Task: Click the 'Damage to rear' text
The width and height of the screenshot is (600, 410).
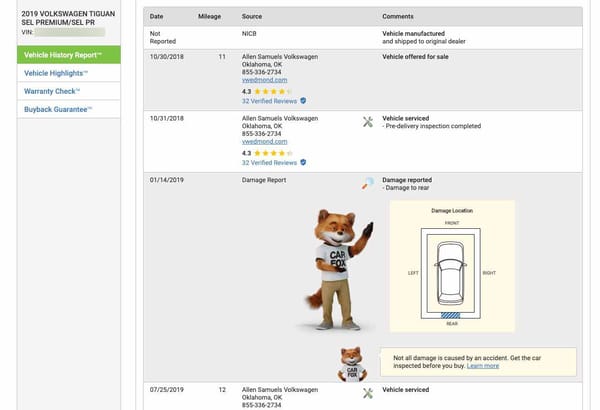Action: 407,188
